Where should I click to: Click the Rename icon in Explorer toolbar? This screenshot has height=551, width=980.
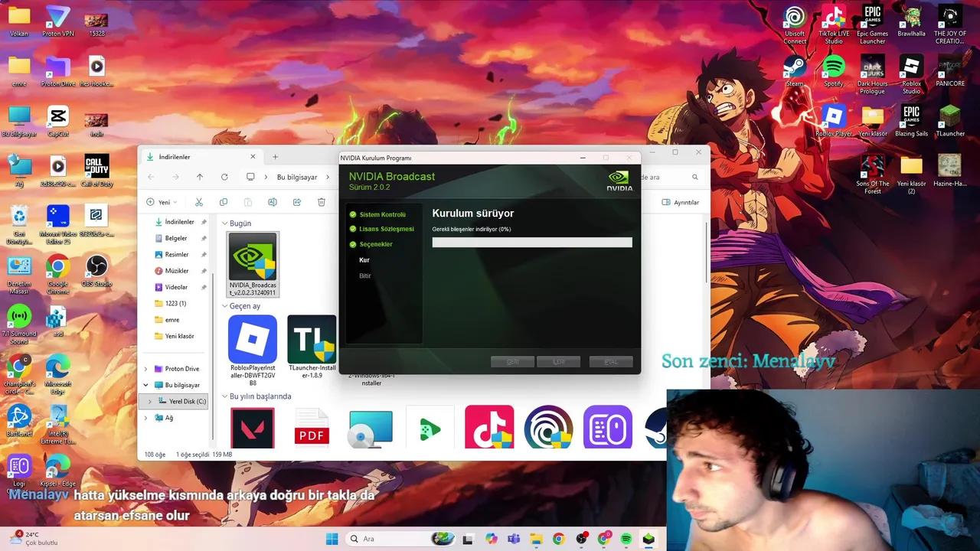pos(272,202)
